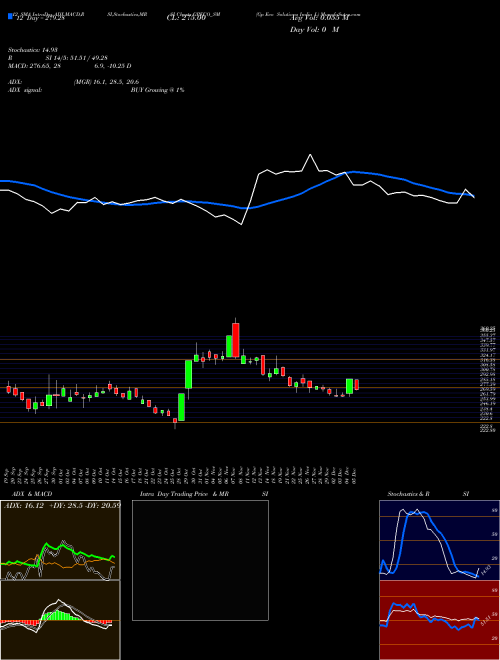Select the 'ADX: 16.12 +DY: 28.5 -DY: 20.59' readout
500x660 pixels.
pos(62,505)
